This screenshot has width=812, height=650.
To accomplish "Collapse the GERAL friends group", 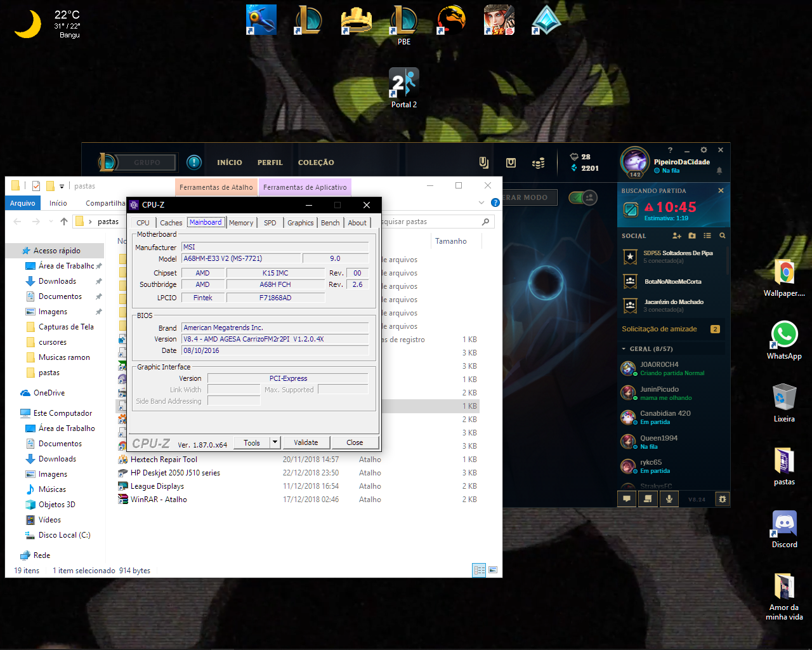I will pyautogui.click(x=624, y=349).
